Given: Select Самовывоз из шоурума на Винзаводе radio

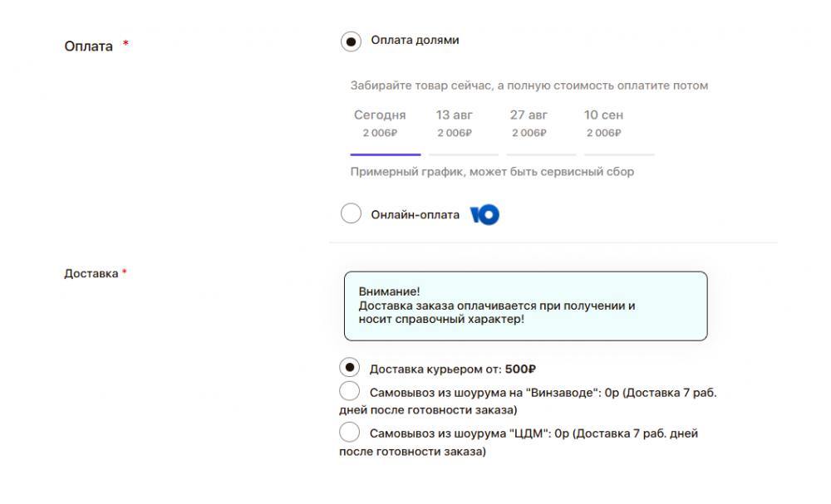Looking at the screenshot, I should tap(350, 392).
